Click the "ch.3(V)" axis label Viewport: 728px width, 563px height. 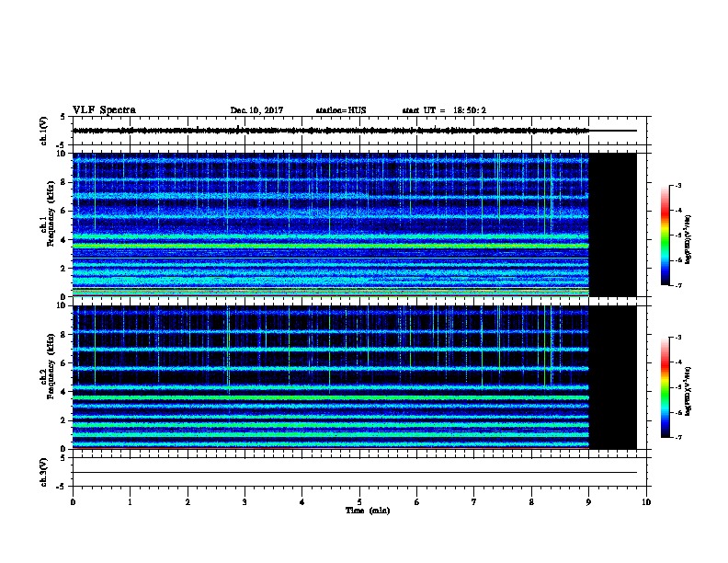click(43, 472)
